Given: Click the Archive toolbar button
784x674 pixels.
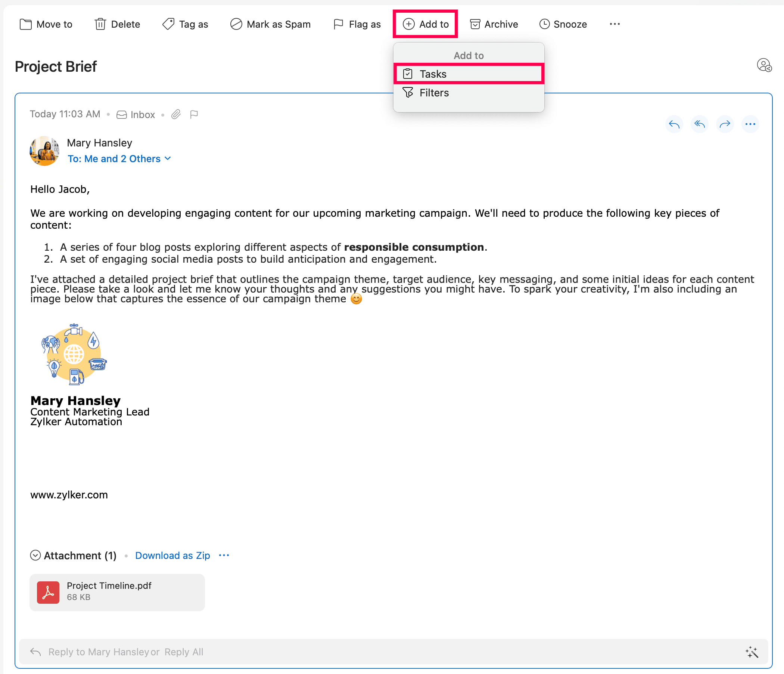Looking at the screenshot, I should [x=494, y=24].
